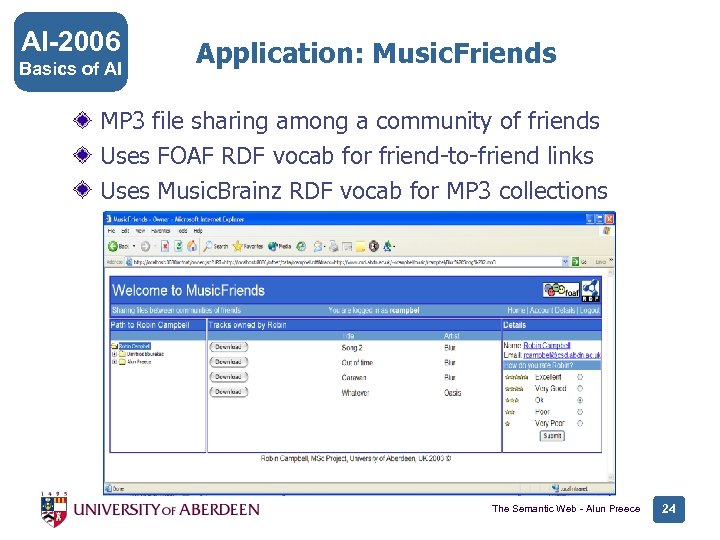
Task: Open the Back button history dropdown arrow
Action: click(x=134, y=247)
